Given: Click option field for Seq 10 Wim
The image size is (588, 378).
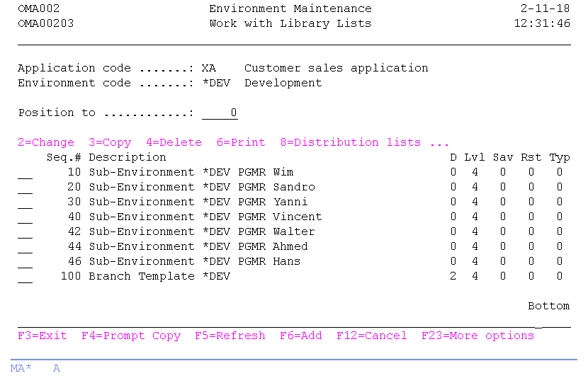Looking at the screenshot, I should coord(25,173).
